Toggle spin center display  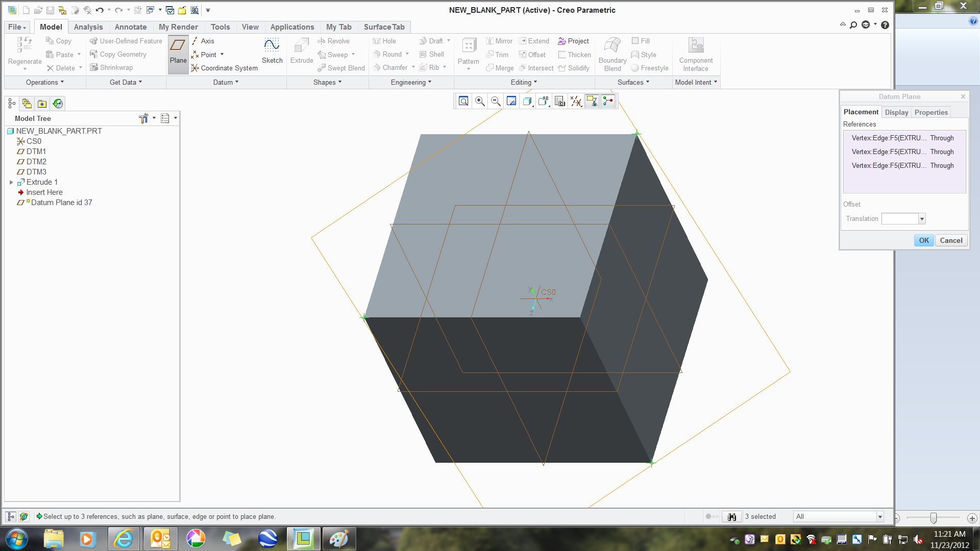point(608,101)
